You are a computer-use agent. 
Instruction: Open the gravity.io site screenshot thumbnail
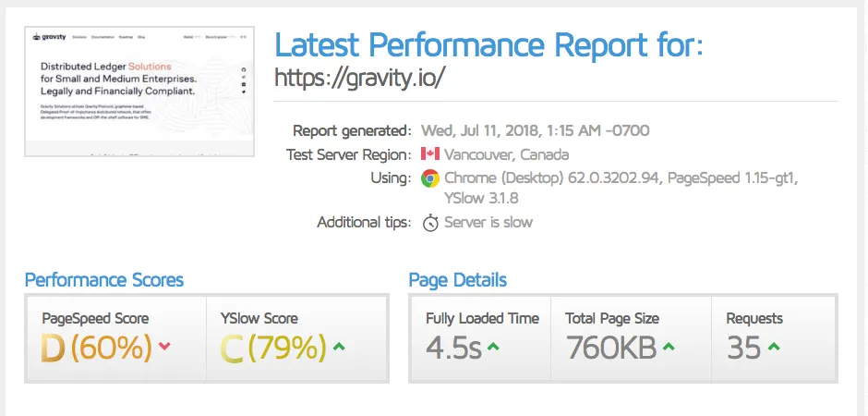point(139,92)
